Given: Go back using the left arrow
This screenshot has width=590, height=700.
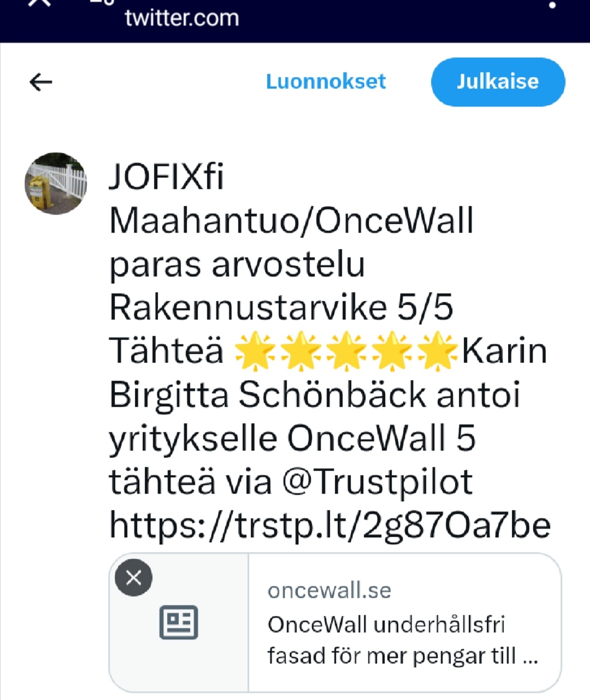Looking at the screenshot, I should [41, 82].
